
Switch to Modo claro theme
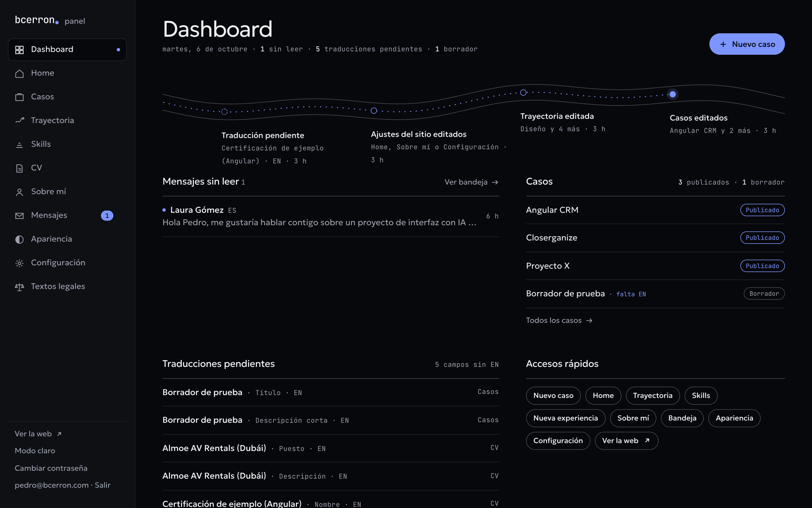point(35,450)
